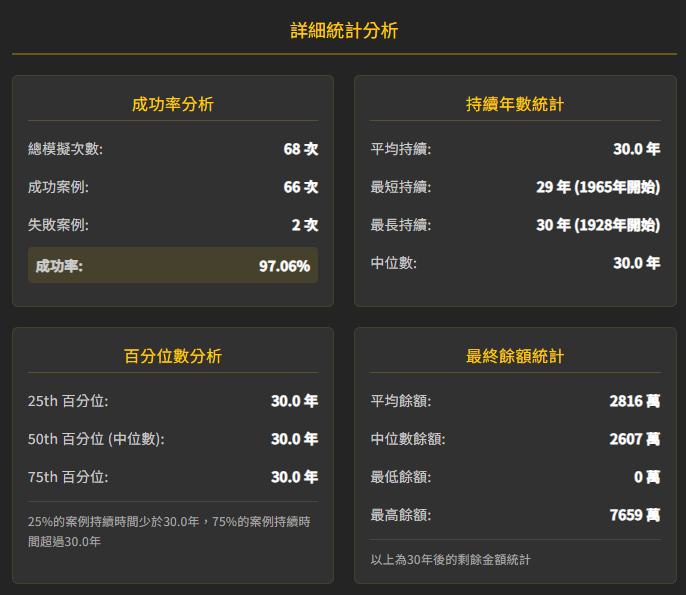Click the 50th 百分位 (中位數) label
The height and width of the screenshot is (595, 686).
tap(96, 439)
